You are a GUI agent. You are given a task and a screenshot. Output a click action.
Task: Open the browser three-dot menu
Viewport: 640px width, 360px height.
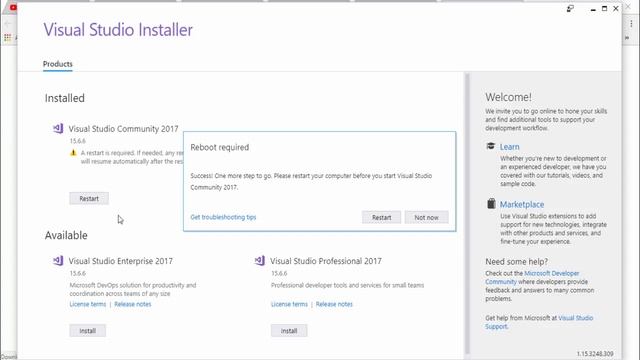click(x=631, y=24)
